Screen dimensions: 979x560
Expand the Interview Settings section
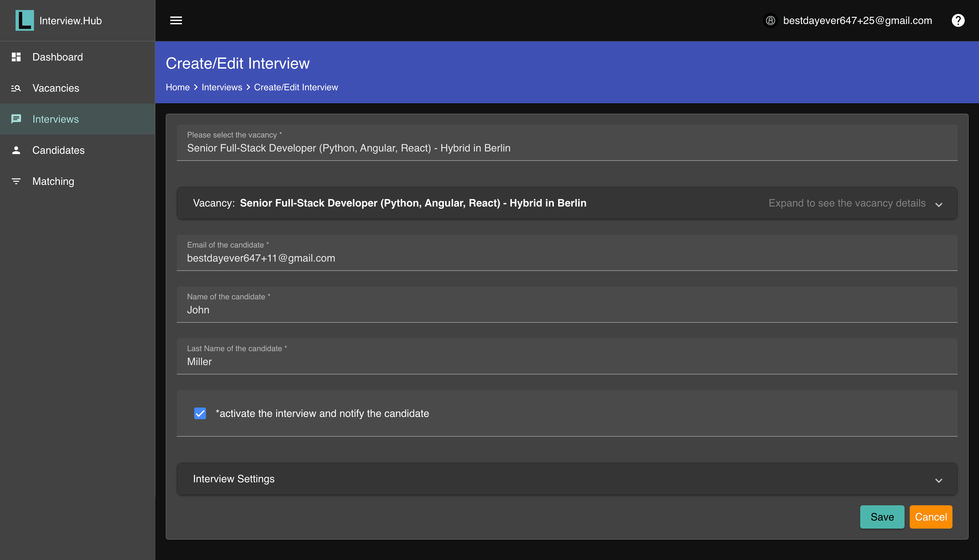point(938,480)
